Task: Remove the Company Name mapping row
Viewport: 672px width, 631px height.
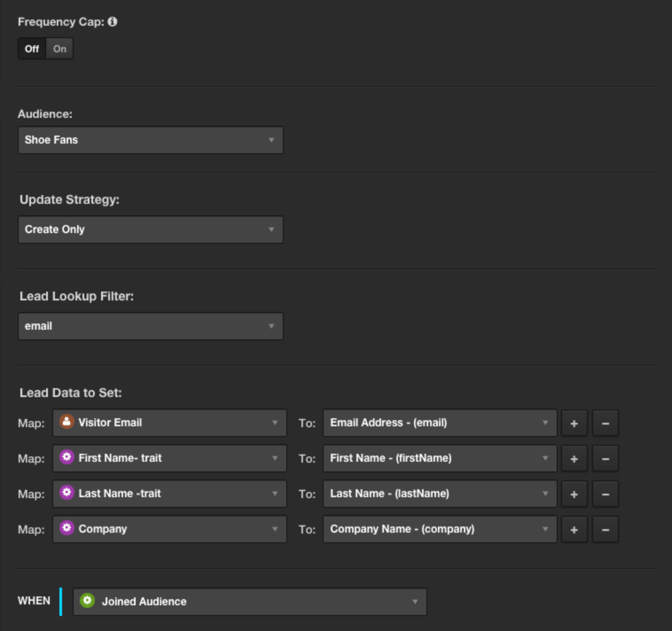Action: [605, 530]
